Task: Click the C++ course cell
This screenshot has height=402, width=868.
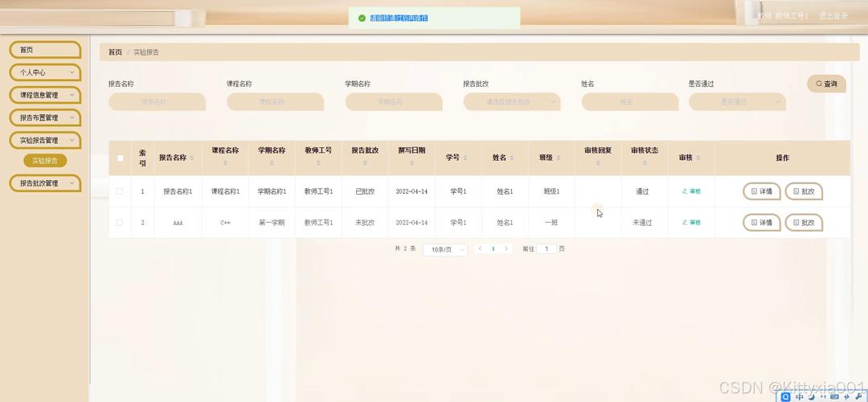Action: 225,223
